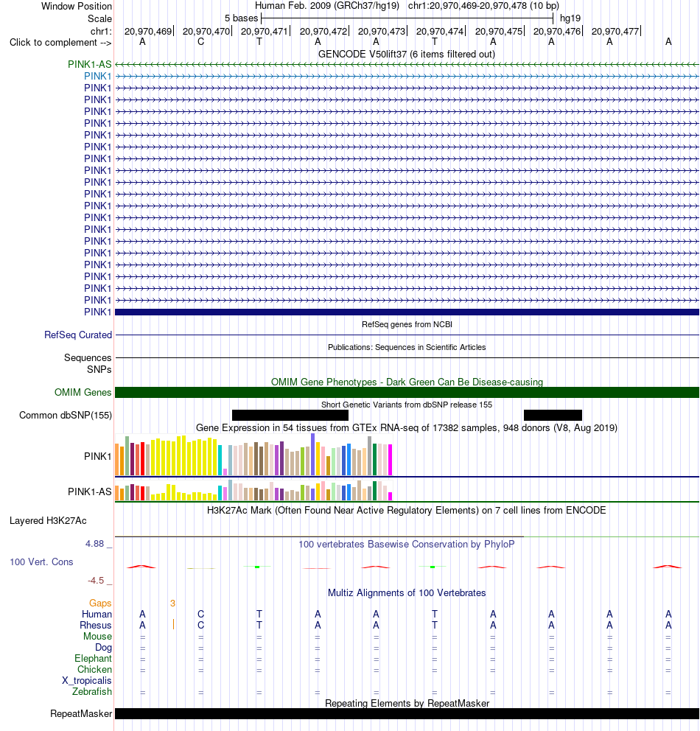
Task: Select the dark green OMIM Genes bar
Action: point(407,393)
